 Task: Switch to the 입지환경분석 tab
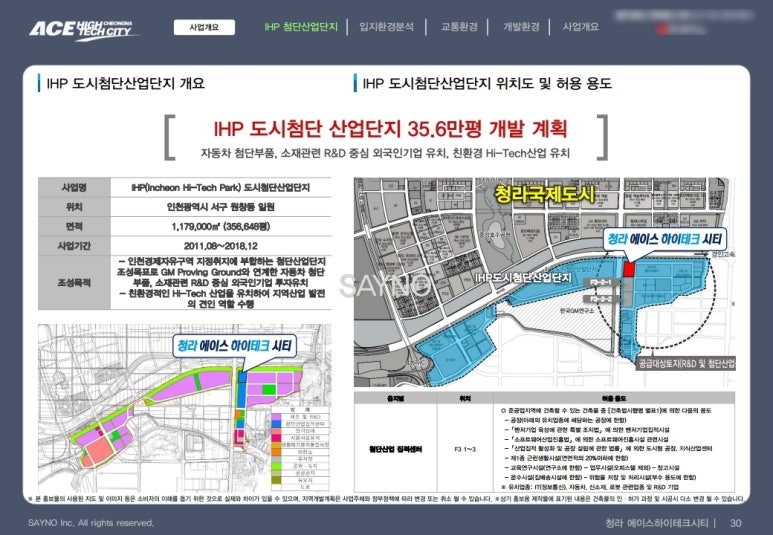pyautogui.click(x=386, y=27)
